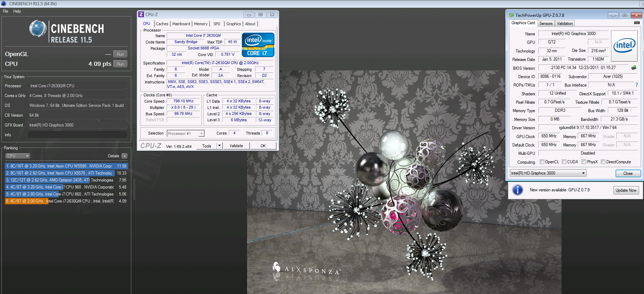Viewport: 644px width, 294px height.
Task: Run the OpenGL benchmark
Action: 120,54
